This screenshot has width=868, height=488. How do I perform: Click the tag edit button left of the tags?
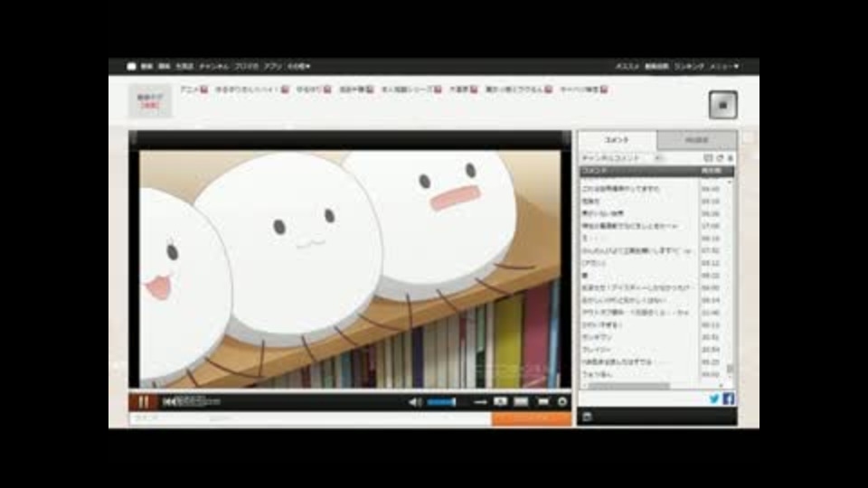point(150,100)
